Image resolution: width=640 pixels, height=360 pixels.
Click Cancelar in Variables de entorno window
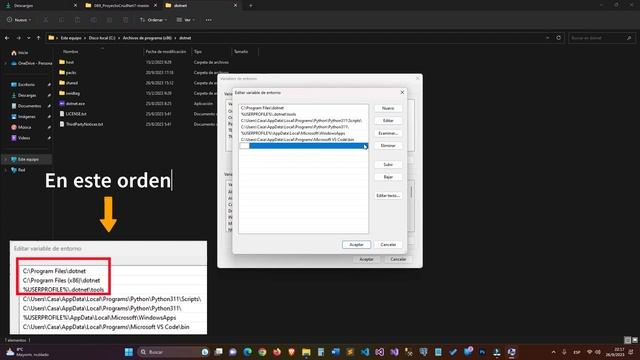(398, 259)
